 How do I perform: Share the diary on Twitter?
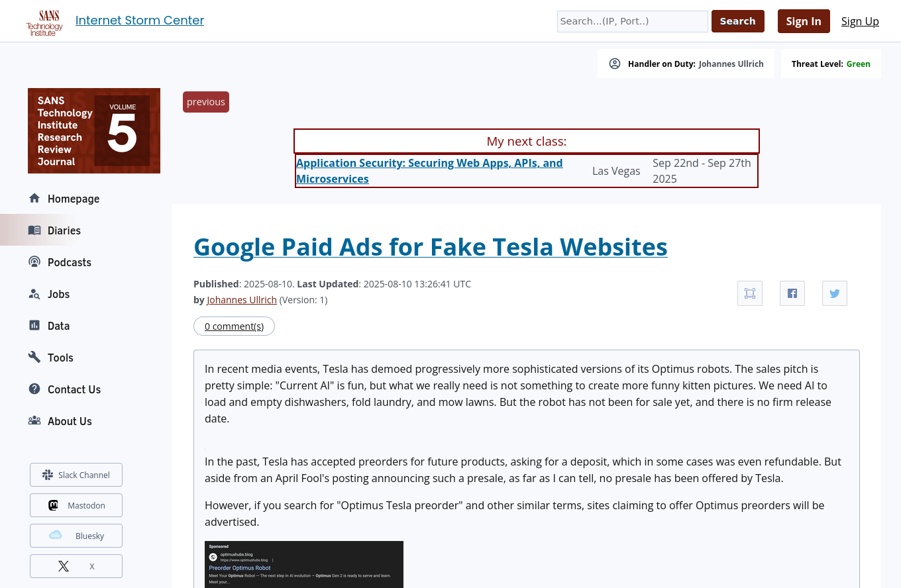(835, 293)
